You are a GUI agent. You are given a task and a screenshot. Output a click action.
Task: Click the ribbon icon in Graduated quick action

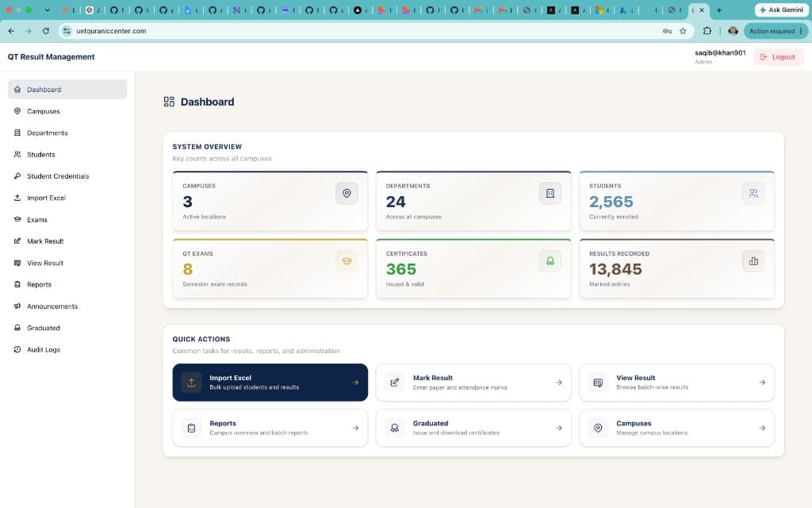(x=395, y=428)
